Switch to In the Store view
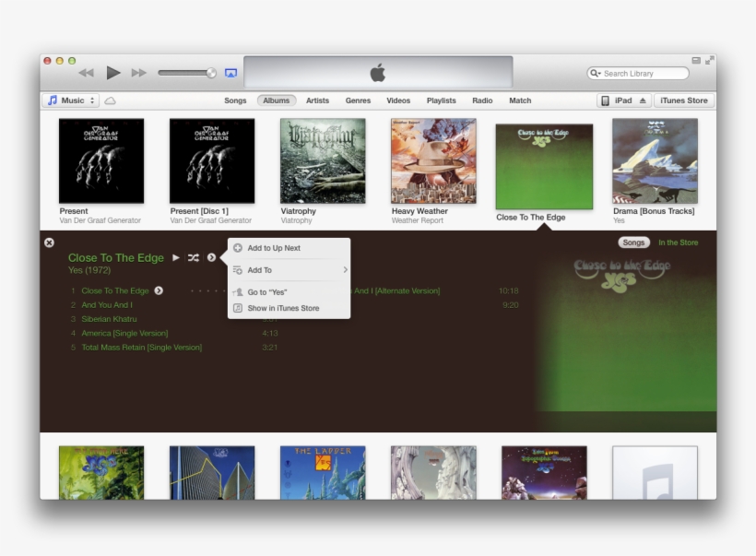This screenshot has width=756, height=556. [678, 243]
